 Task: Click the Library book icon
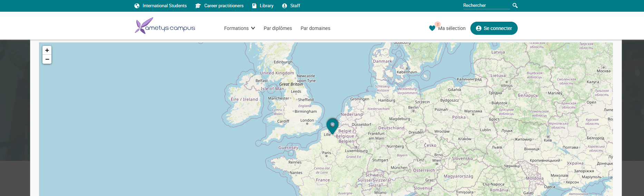pos(254,6)
